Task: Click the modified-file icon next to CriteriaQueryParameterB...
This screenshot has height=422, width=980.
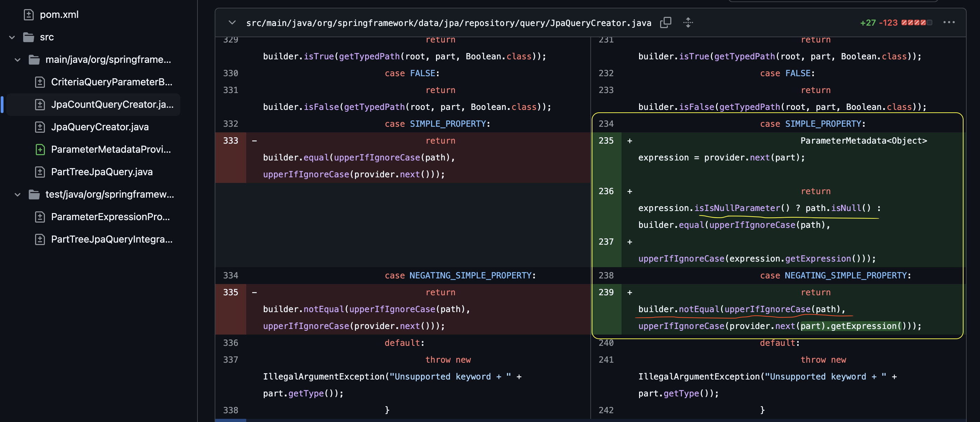Action: [x=40, y=82]
